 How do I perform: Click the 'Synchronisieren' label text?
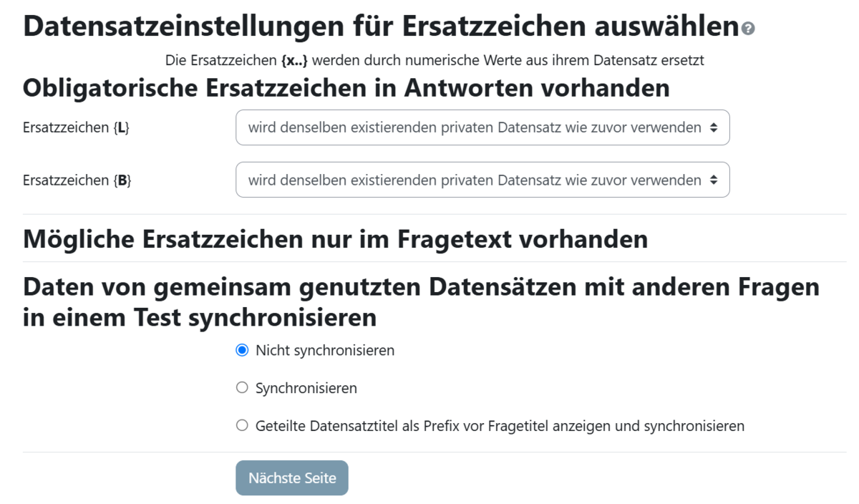pyautogui.click(x=306, y=388)
